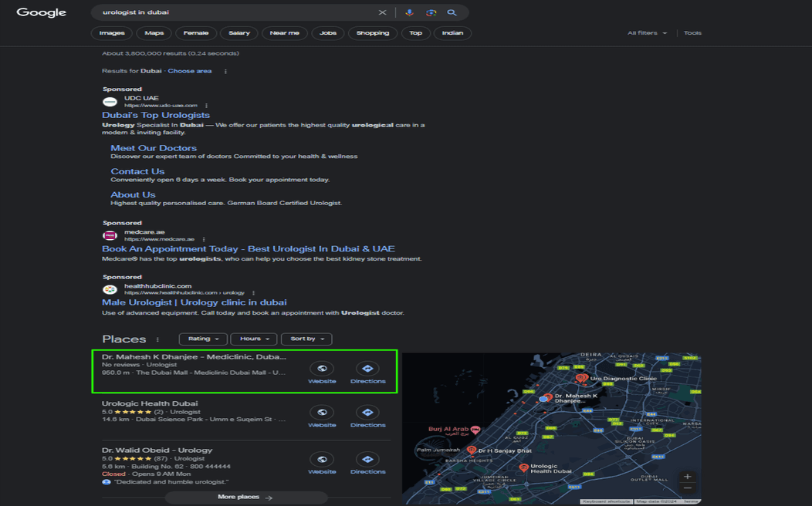The width and height of the screenshot is (812, 506).
Task: Click the Uro Diagnostic Clinic map pin
Action: [x=581, y=378]
